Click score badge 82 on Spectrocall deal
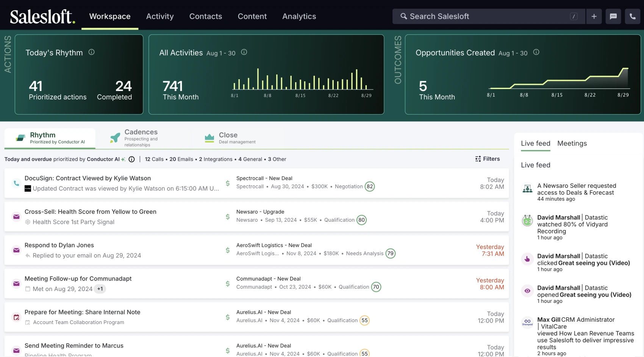644x357 pixels. click(370, 186)
